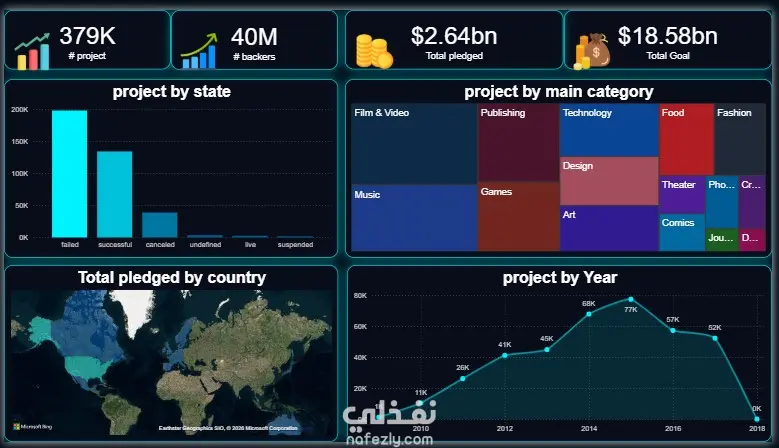The height and width of the screenshot is (448, 779).
Task: Click the undefined bar in state chart
Action: click(205, 236)
